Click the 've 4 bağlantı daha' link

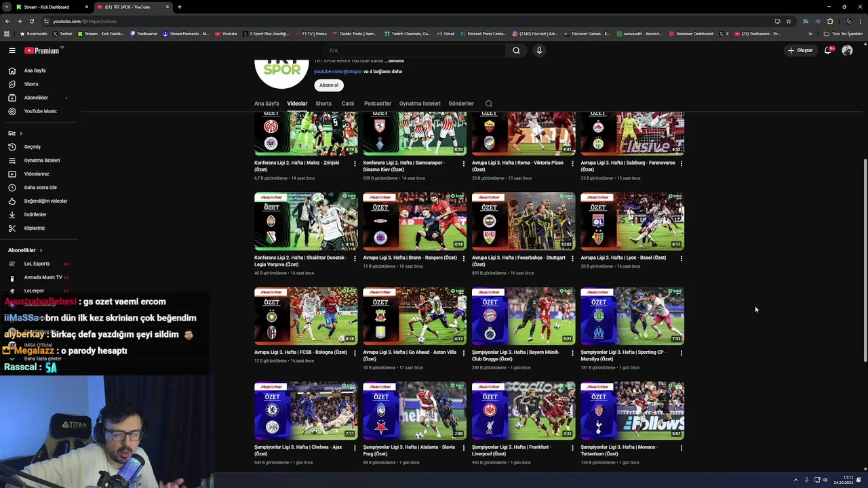(x=383, y=71)
